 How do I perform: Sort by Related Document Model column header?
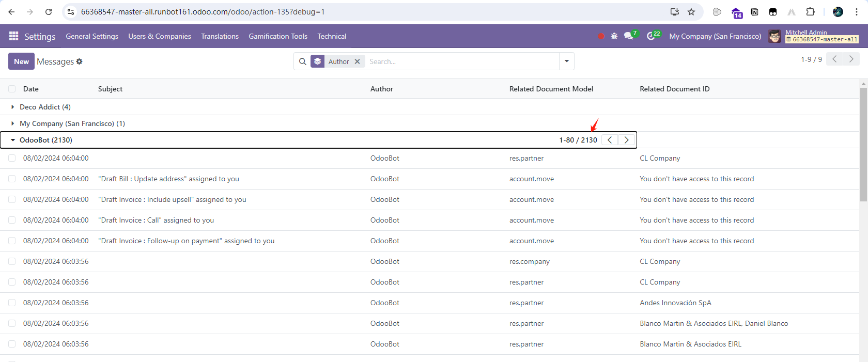pos(551,89)
